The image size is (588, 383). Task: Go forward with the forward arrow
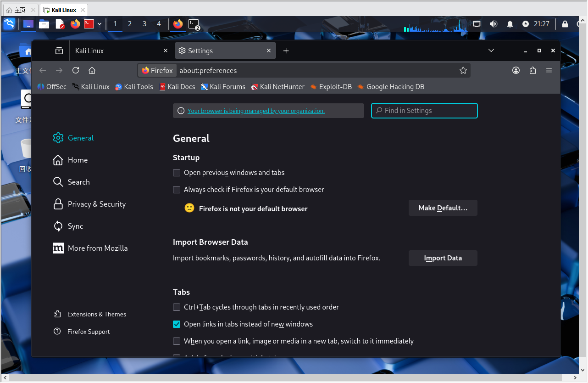point(59,70)
